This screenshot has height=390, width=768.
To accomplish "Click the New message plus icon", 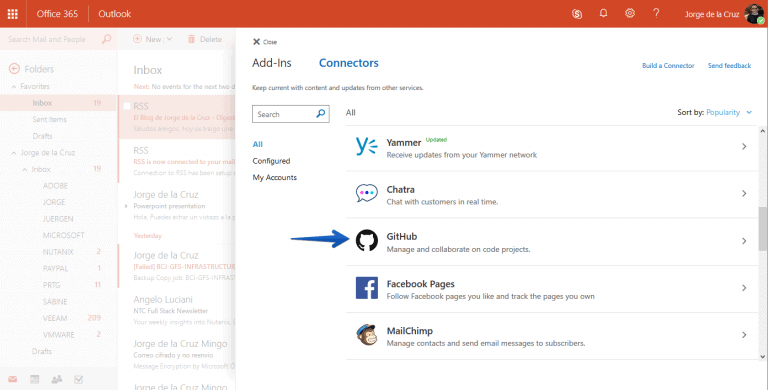I will [x=137, y=39].
